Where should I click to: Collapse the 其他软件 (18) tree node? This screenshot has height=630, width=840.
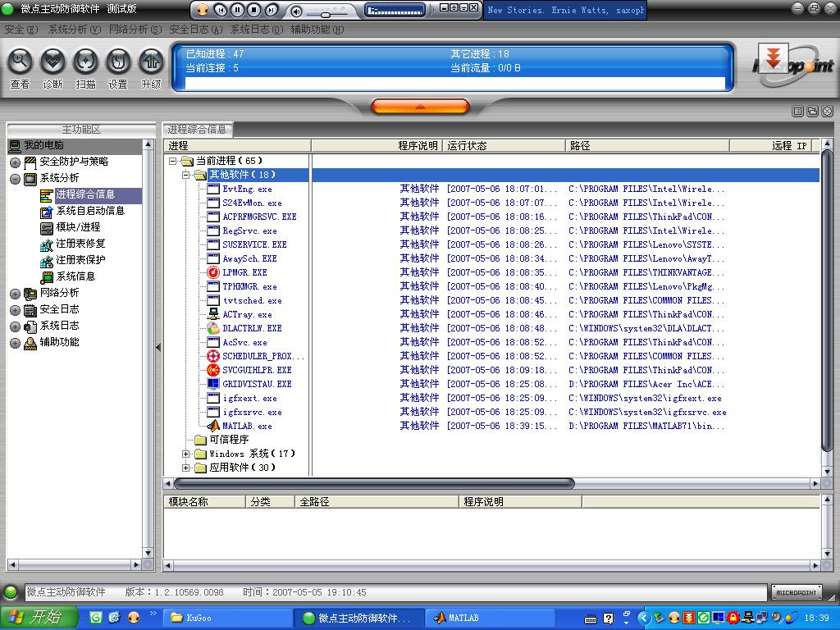tap(186, 175)
